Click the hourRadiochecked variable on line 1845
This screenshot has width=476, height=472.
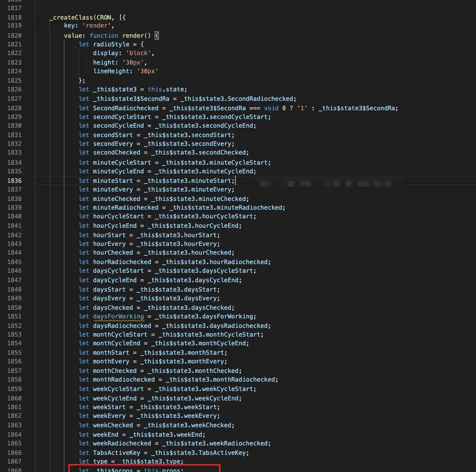point(122,261)
